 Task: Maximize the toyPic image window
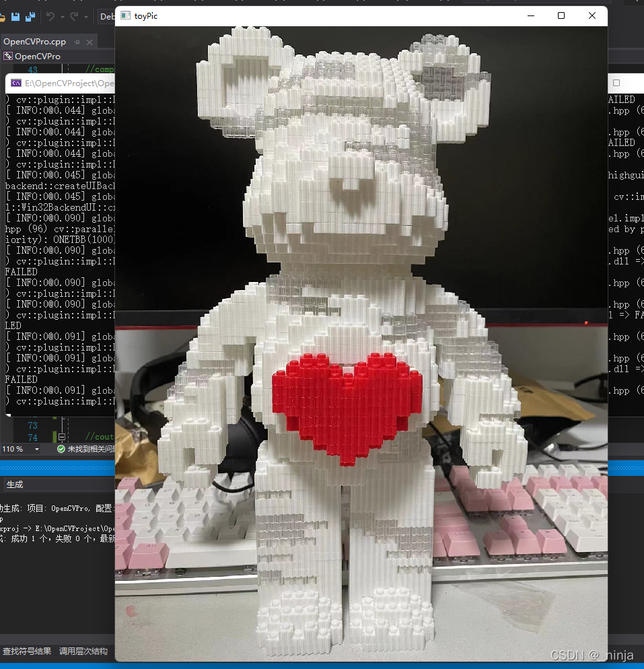tap(561, 15)
